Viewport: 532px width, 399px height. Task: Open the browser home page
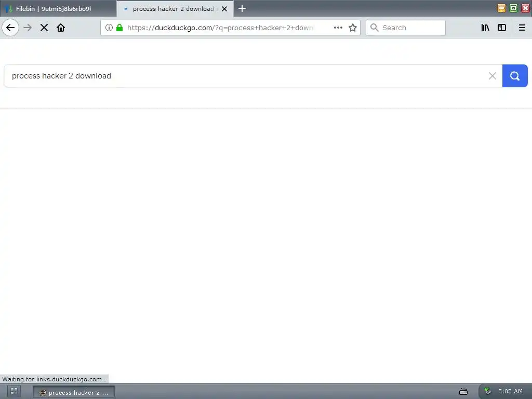61,28
